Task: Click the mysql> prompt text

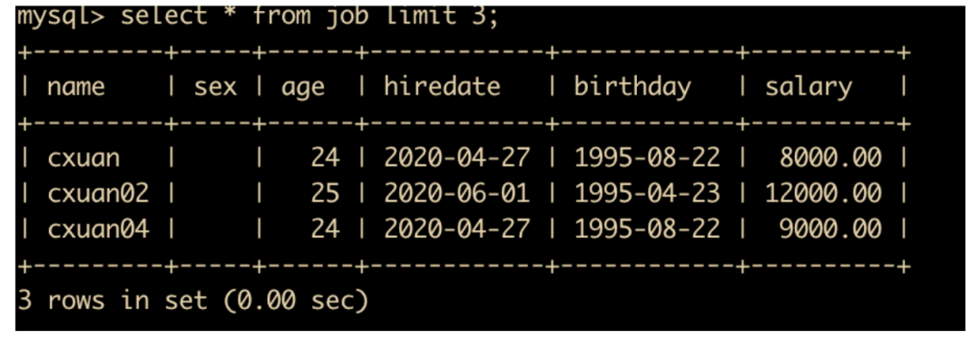Action: tap(62, 15)
